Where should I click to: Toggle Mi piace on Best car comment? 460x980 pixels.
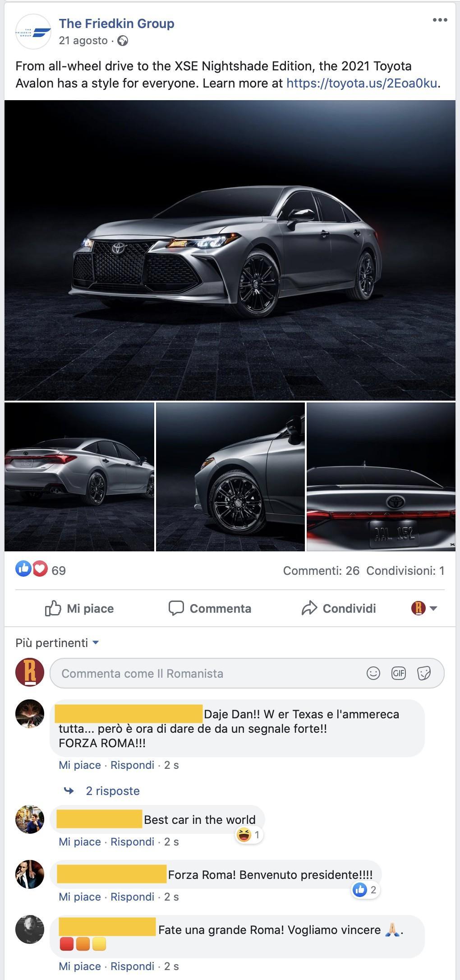coord(80,841)
